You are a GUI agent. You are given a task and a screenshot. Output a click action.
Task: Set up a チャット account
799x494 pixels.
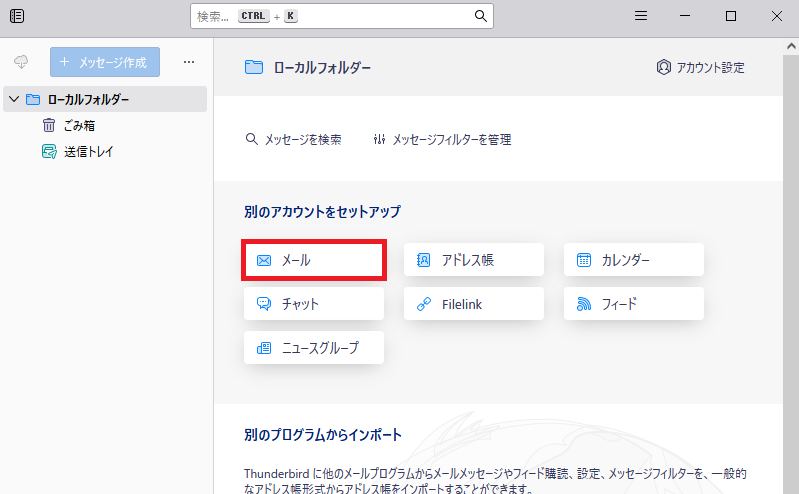[314, 304]
